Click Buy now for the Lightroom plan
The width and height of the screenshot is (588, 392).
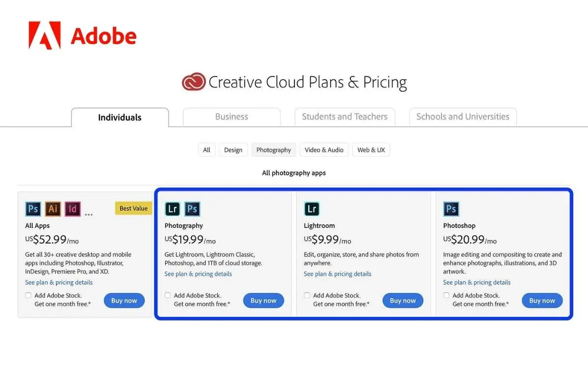(403, 300)
